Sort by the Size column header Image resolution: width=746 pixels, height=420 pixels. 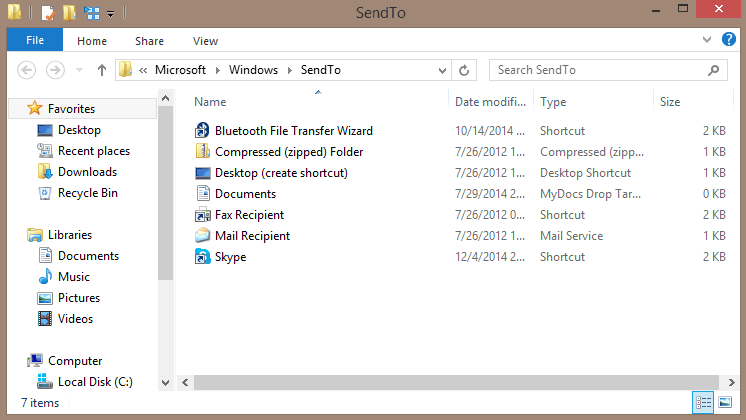click(x=670, y=102)
